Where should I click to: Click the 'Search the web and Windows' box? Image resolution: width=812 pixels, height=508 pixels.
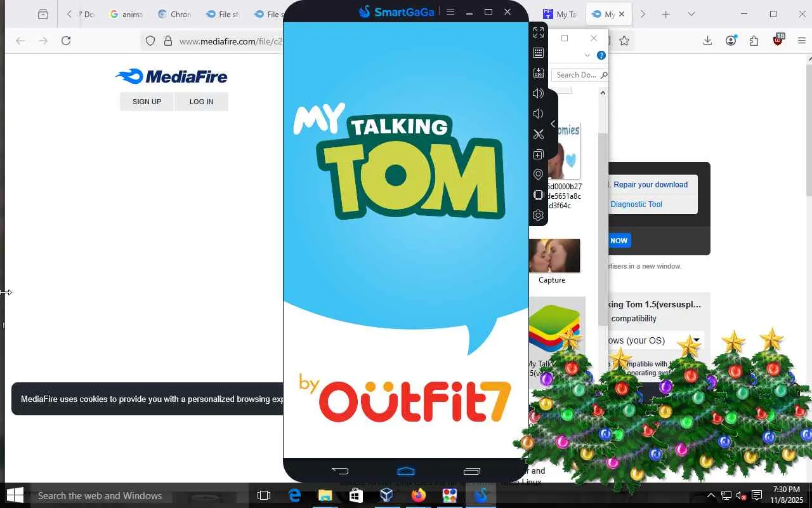(x=139, y=495)
